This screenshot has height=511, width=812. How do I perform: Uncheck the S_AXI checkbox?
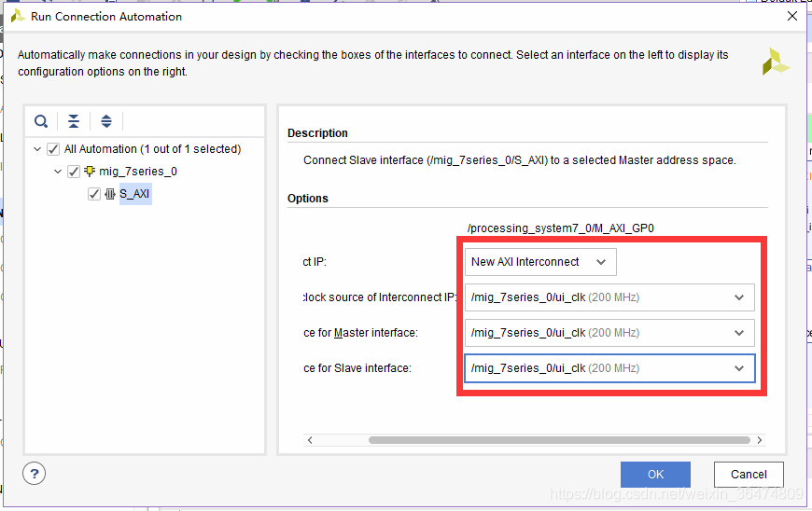(x=94, y=194)
